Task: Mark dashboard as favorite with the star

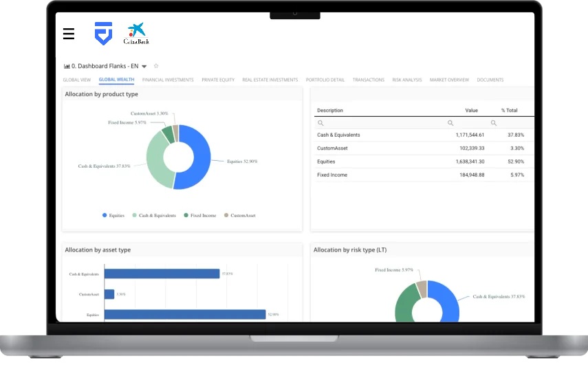Action: point(156,66)
